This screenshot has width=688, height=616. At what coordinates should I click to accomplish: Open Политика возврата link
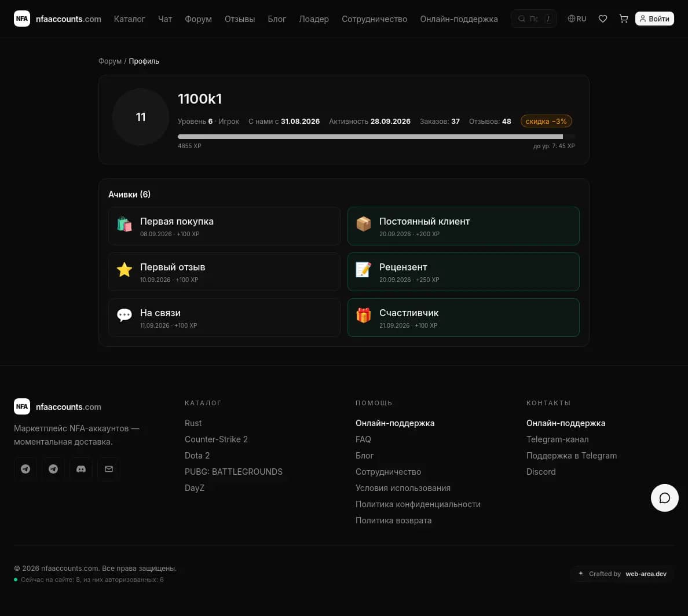point(393,520)
